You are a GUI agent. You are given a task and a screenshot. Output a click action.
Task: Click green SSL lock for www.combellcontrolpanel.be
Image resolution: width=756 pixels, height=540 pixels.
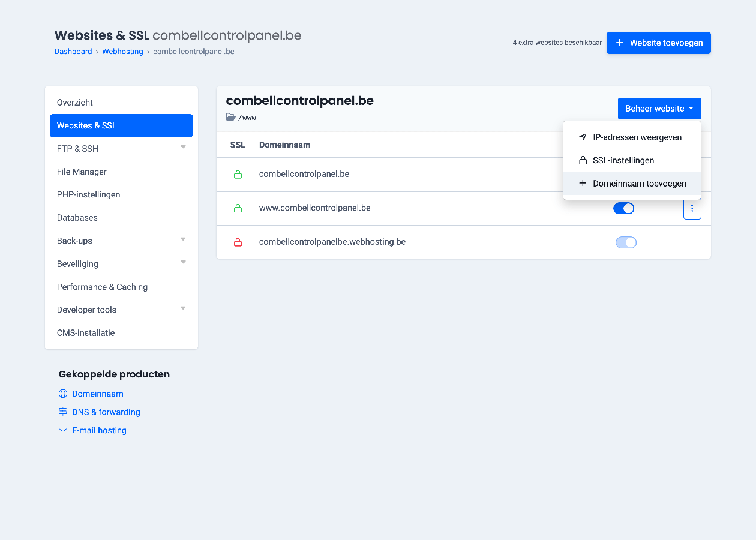point(238,208)
